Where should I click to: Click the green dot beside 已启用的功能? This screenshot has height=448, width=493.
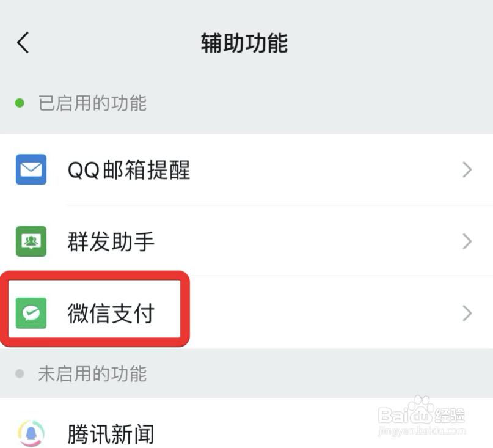pyautogui.click(x=20, y=103)
